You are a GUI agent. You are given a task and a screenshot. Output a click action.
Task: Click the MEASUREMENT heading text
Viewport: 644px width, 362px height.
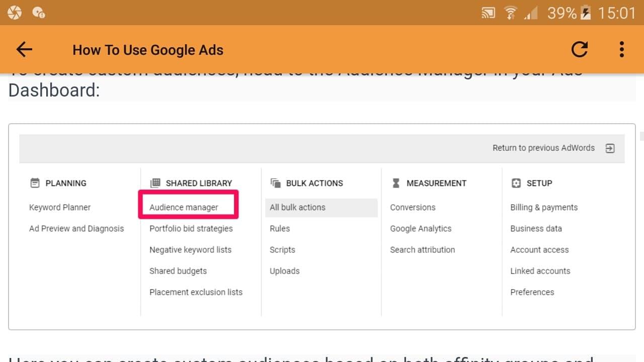click(436, 183)
